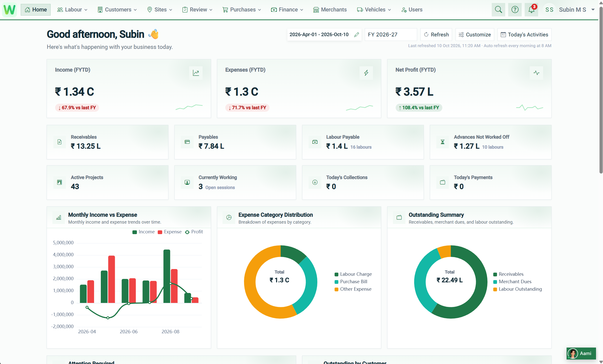Viewport: 603px width, 364px height.
Task: Toggle the Income series in chart legend
Action: [x=143, y=232]
